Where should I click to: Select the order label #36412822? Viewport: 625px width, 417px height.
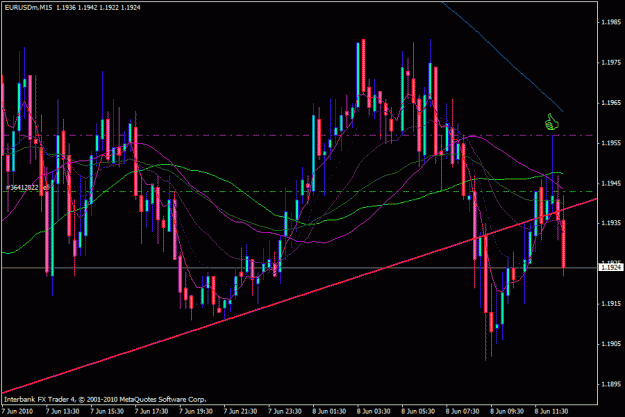22,187
